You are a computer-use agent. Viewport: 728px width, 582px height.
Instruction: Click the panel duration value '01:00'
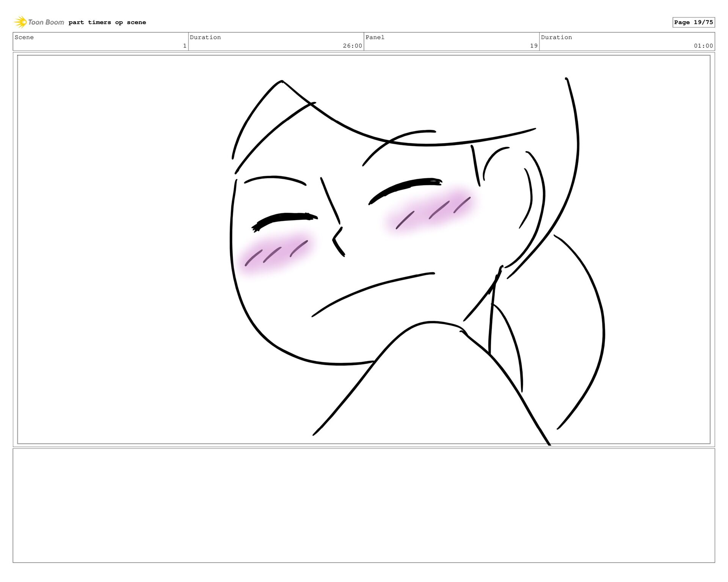pyautogui.click(x=703, y=46)
